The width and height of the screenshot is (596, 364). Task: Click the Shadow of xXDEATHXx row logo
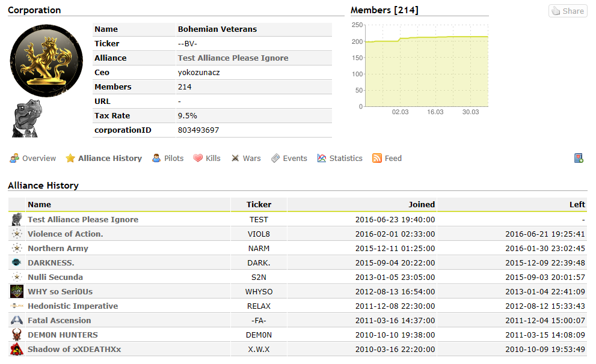click(x=17, y=349)
